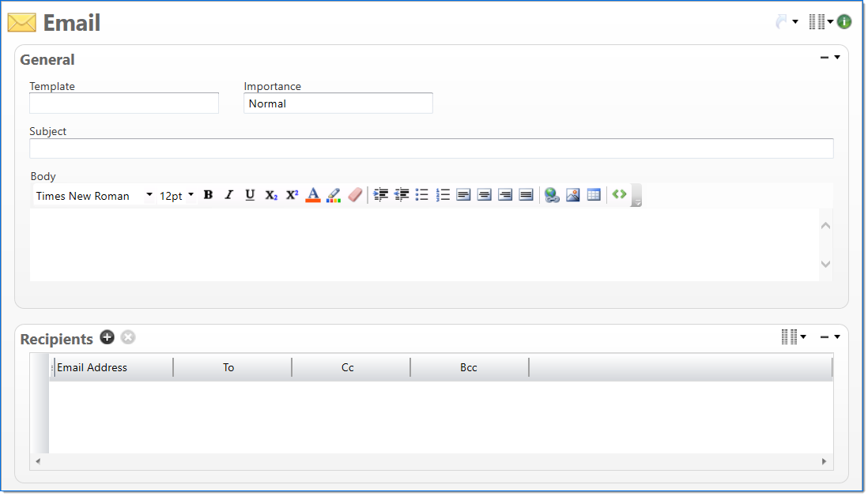Toggle italic text formatting

[x=229, y=195]
